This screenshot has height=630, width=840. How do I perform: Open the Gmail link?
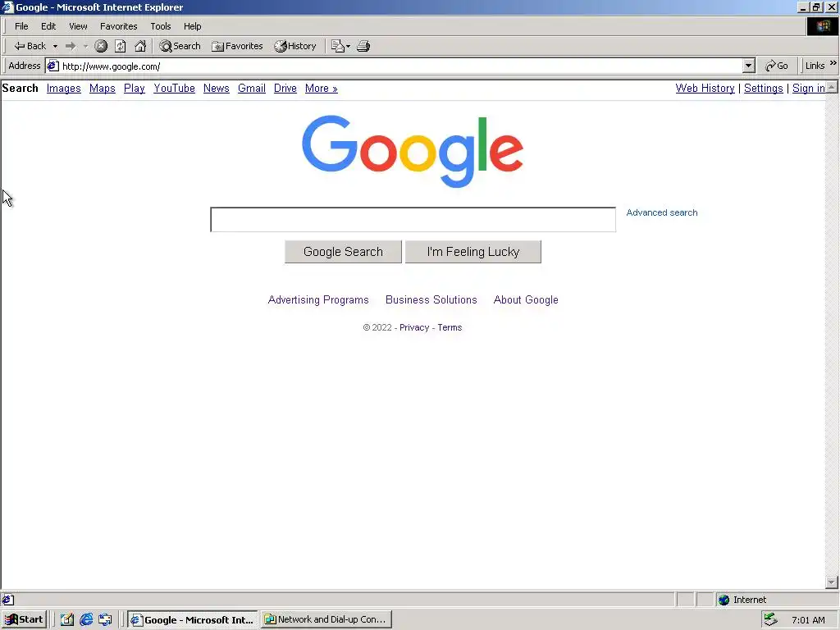[252, 89]
